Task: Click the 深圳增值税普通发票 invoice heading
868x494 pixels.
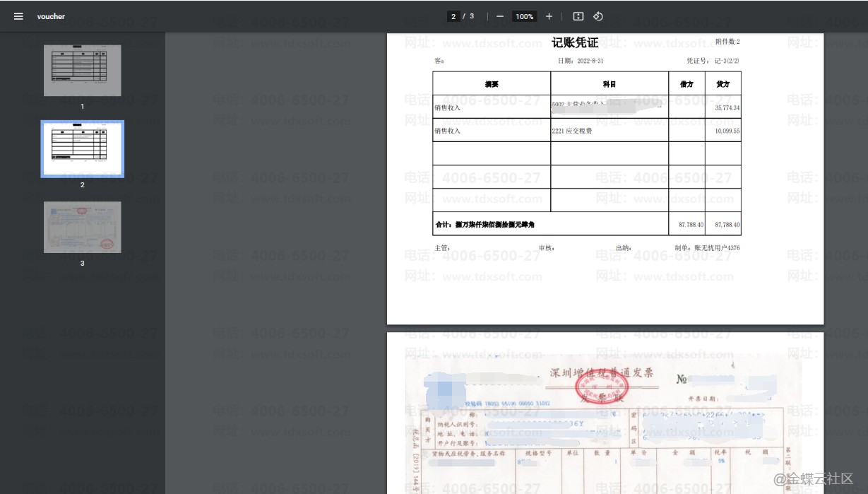Action: (x=601, y=373)
